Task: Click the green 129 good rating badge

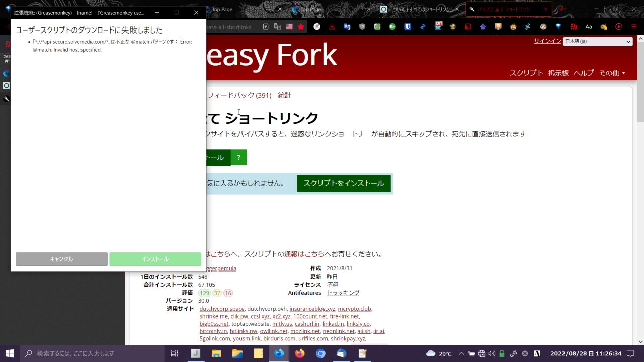Action: coord(204,293)
